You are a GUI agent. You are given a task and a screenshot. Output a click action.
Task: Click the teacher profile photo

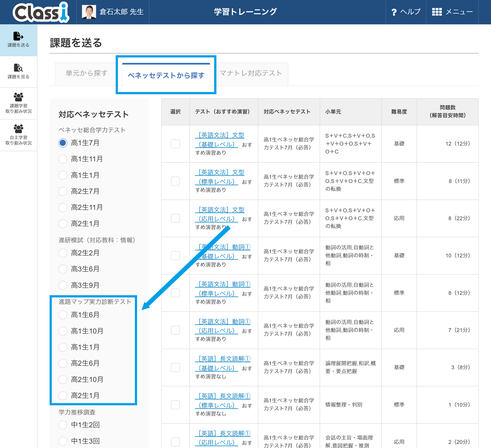(89, 12)
